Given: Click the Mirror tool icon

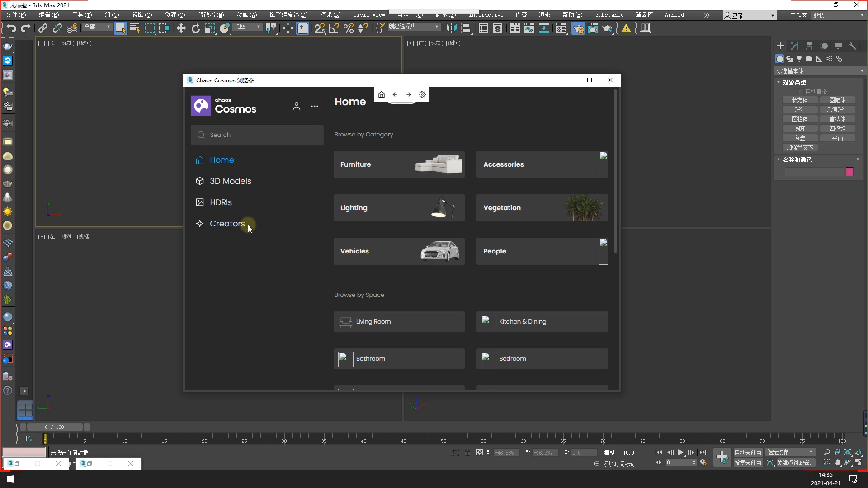Looking at the screenshot, I should point(451,28).
